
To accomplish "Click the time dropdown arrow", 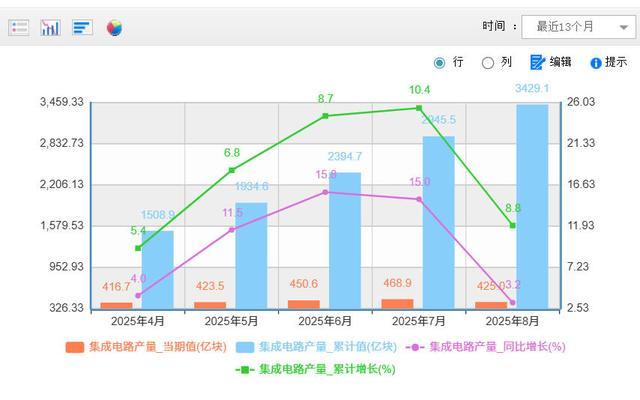I will (623, 27).
